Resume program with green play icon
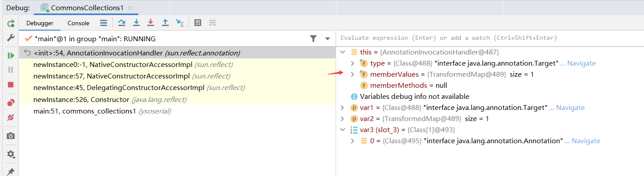This screenshot has width=644, height=176. (11, 55)
